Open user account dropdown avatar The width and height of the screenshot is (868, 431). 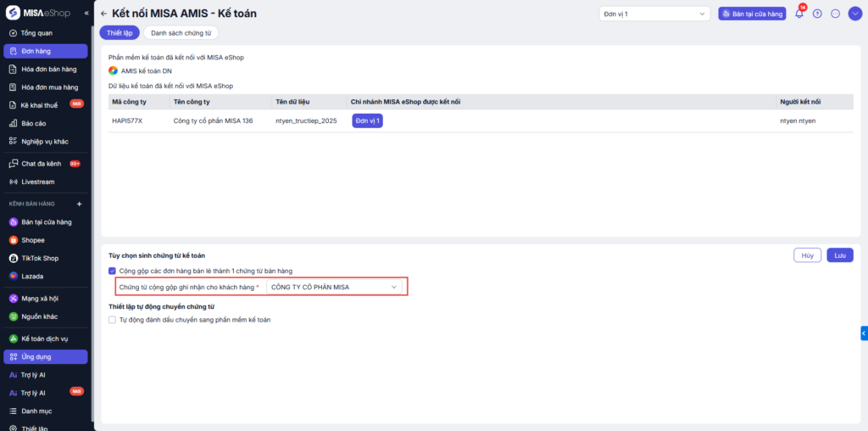coord(854,14)
